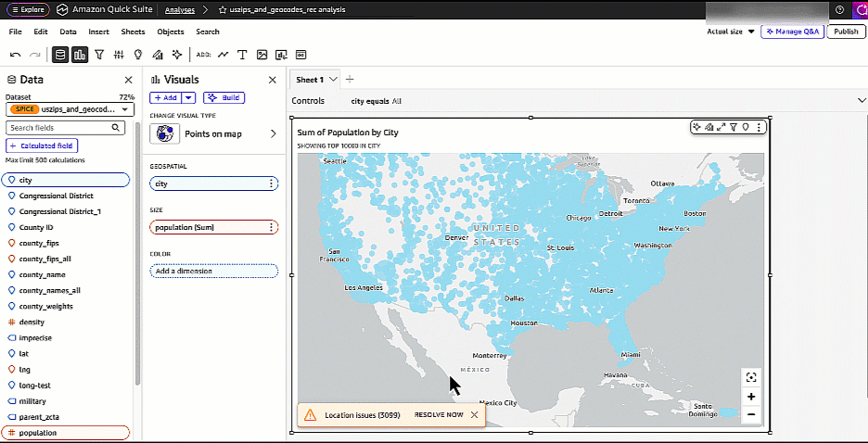Image resolution: width=868 pixels, height=443 pixels.
Task: Click the Insights lightbulb toolbar icon
Action: pyautogui.click(x=138, y=55)
